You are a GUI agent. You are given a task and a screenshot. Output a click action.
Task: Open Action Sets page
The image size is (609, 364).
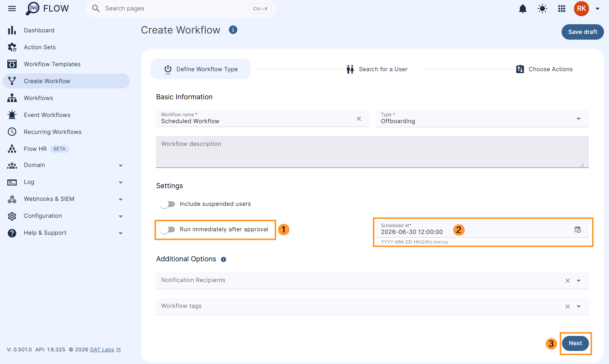coord(66,47)
